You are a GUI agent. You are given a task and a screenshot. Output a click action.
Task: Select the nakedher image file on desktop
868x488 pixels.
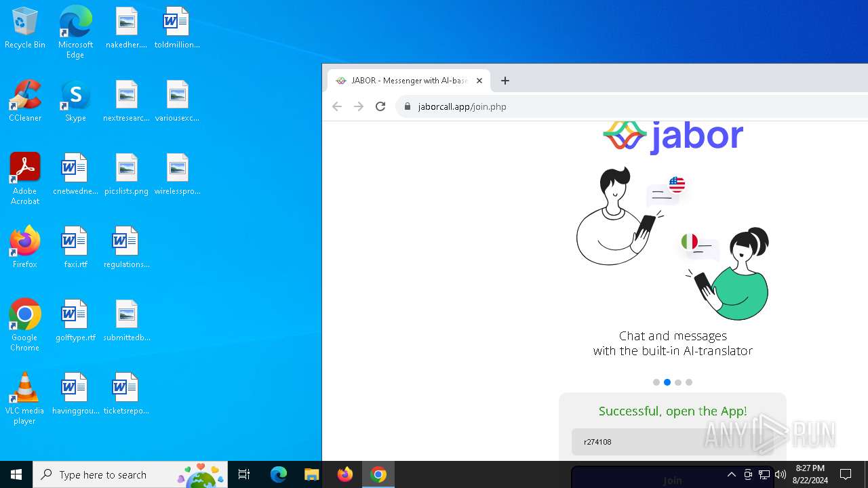click(126, 28)
